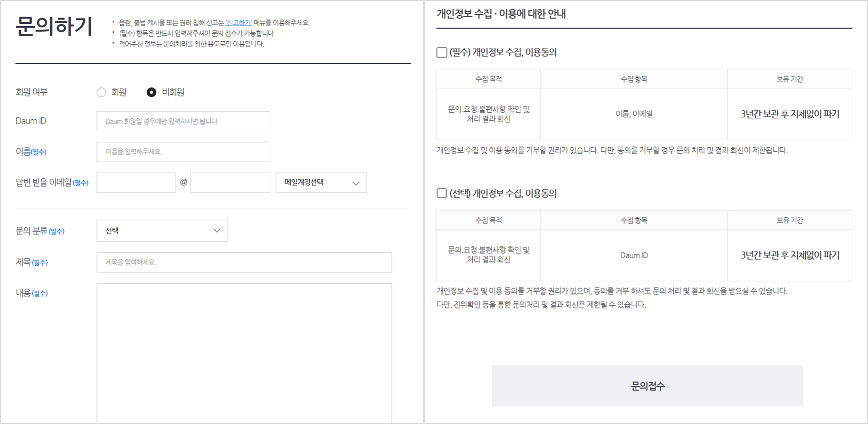Open the 메일계정선택 dropdown

(x=321, y=183)
